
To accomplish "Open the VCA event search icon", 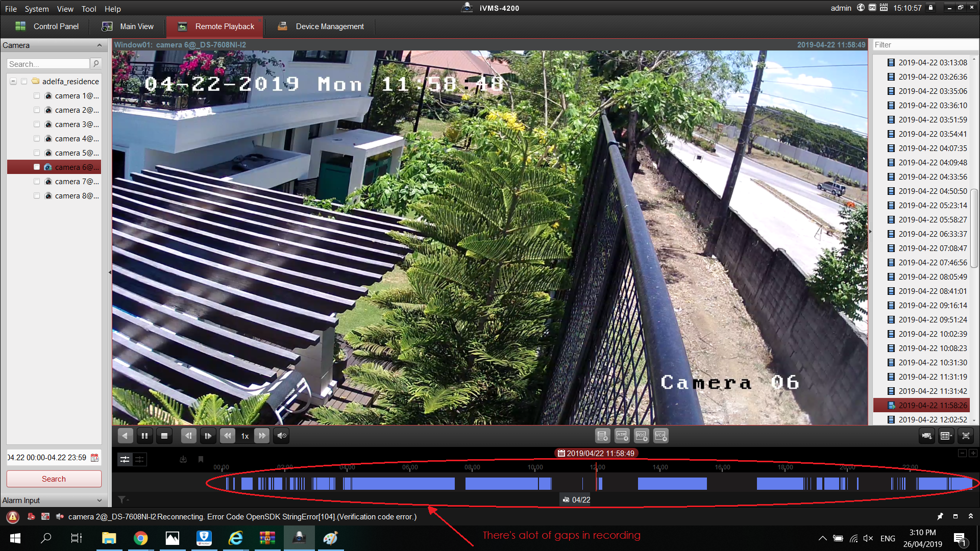I will tap(660, 436).
